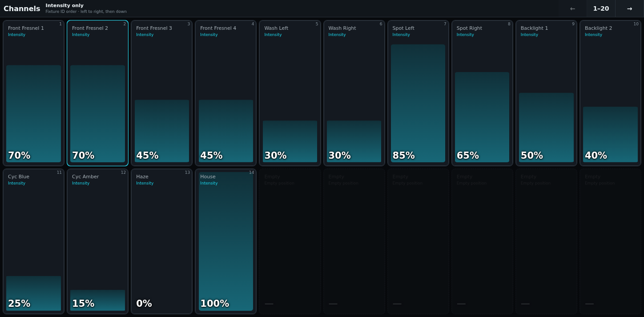Click the 65% value on Spot Right
The image size is (644, 317).
click(x=467, y=156)
